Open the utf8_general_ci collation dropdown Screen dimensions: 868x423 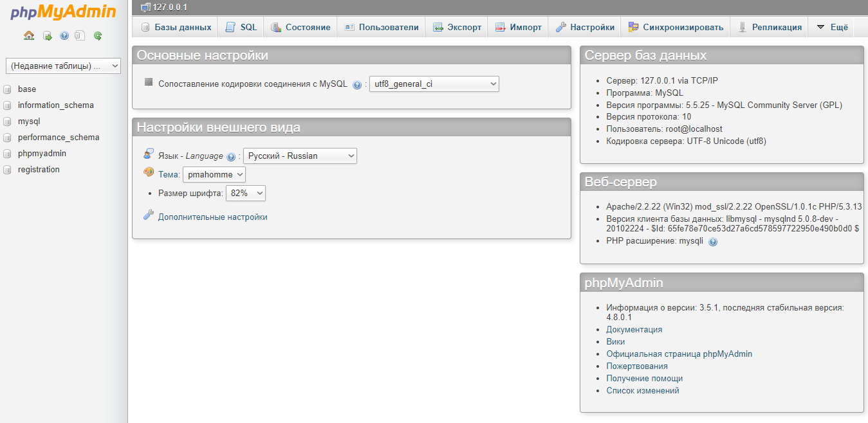[x=434, y=84]
